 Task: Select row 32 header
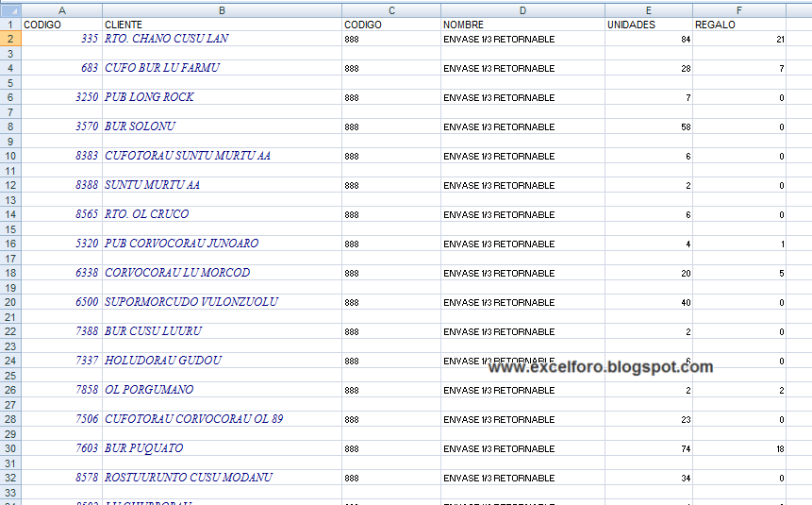click(x=10, y=478)
